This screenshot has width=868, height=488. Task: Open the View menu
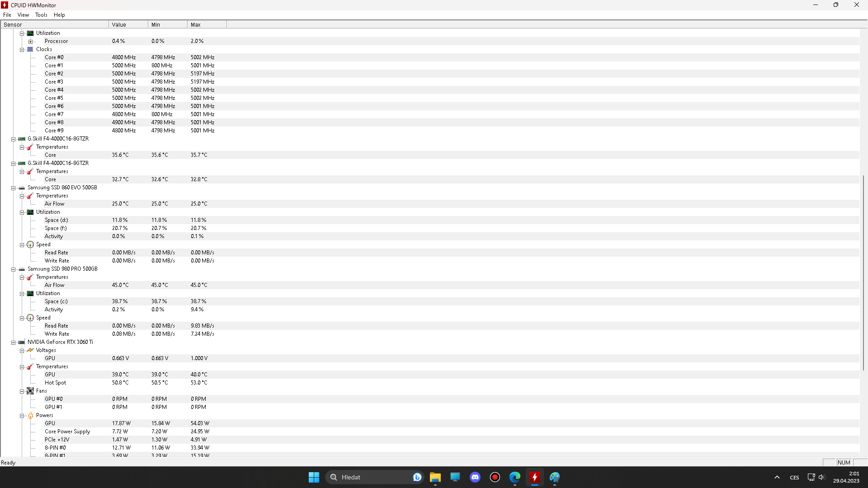(x=23, y=15)
